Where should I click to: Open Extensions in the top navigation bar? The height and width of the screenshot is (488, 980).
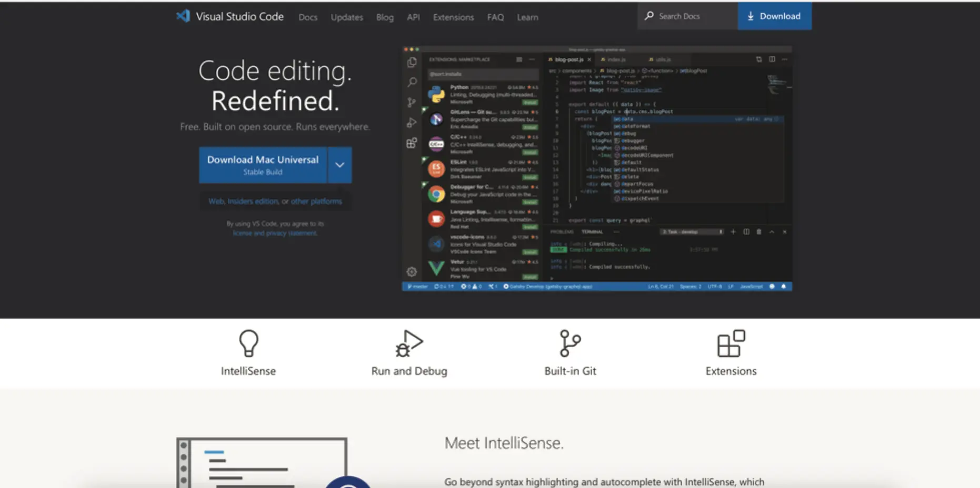[453, 17]
